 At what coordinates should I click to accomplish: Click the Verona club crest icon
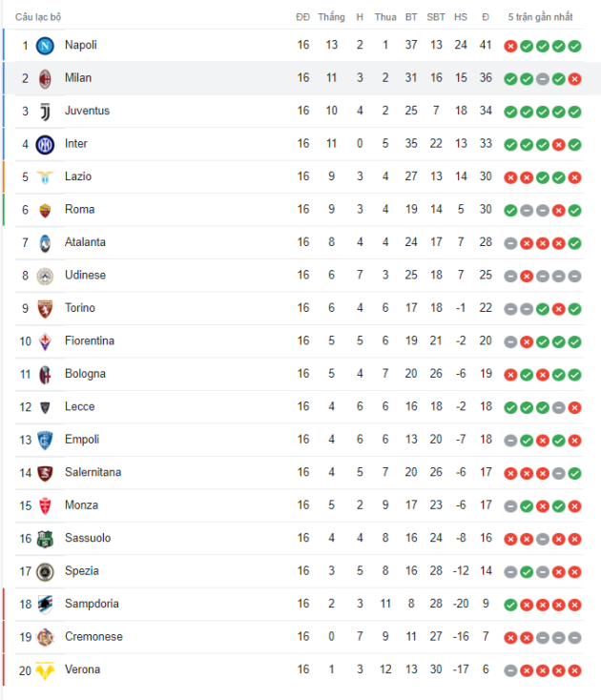[x=45, y=670]
